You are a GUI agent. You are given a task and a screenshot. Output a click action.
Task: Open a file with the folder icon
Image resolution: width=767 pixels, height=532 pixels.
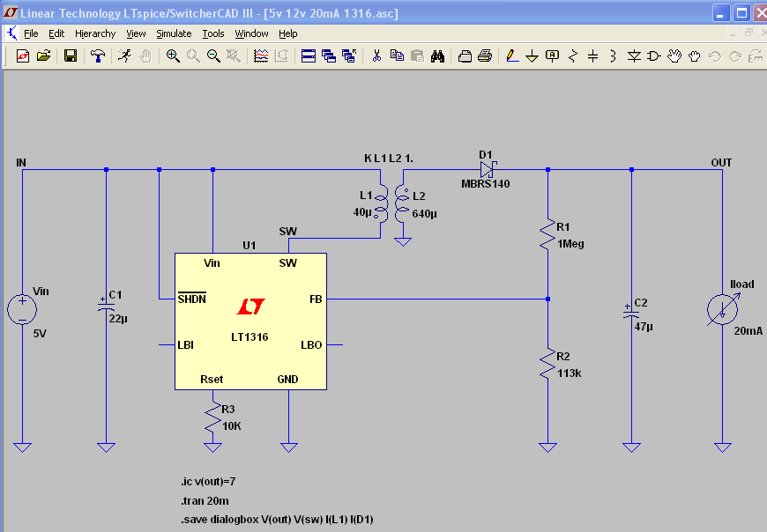[43, 56]
